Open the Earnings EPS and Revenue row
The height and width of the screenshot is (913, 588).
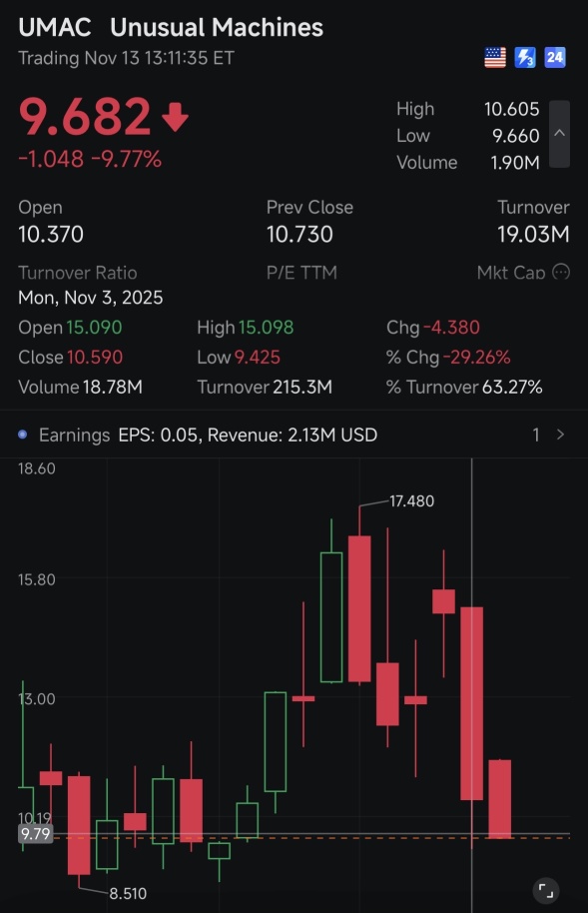click(x=294, y=435)
